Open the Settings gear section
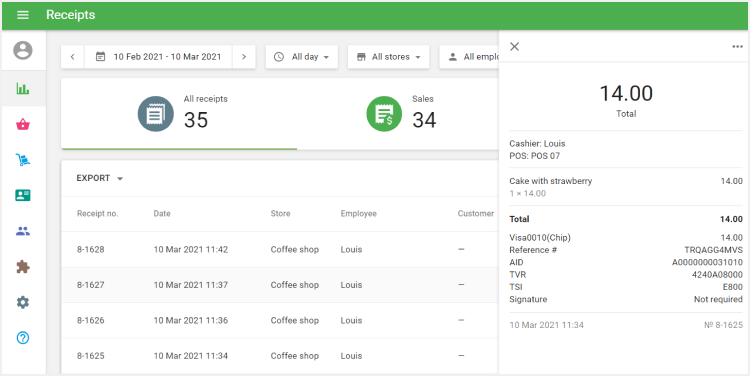The image size is (750, 376). point(22,302)
